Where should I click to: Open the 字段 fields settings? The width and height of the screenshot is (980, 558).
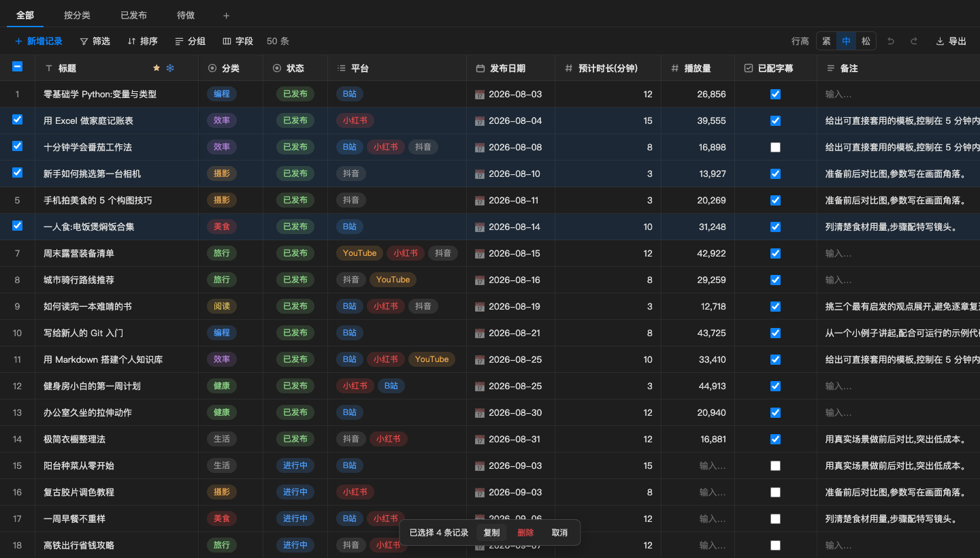(238, 42)
